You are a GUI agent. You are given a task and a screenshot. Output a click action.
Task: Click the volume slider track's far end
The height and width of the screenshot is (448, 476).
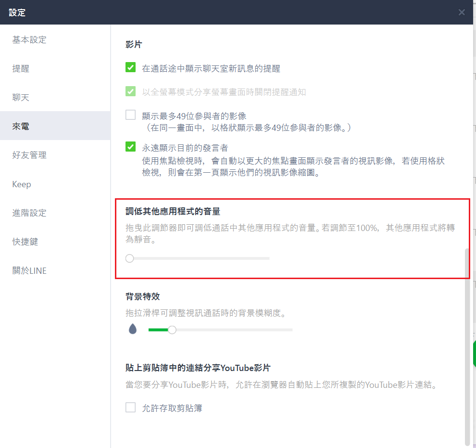pos(268,258)
